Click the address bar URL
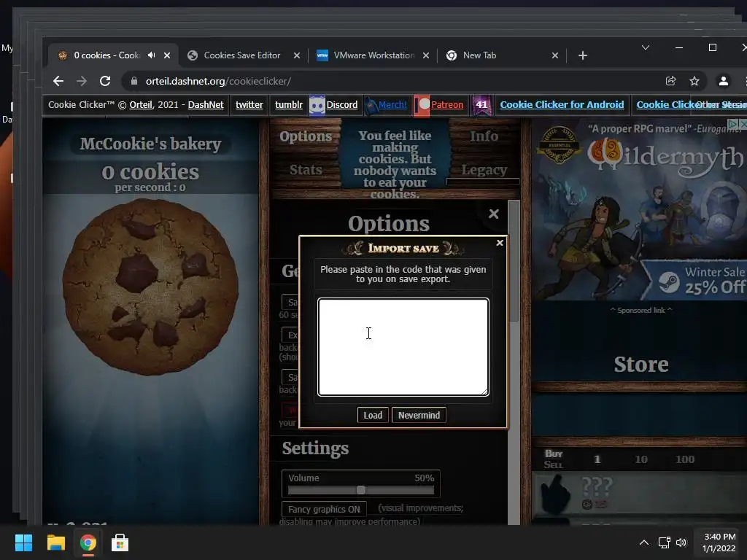 218,81
